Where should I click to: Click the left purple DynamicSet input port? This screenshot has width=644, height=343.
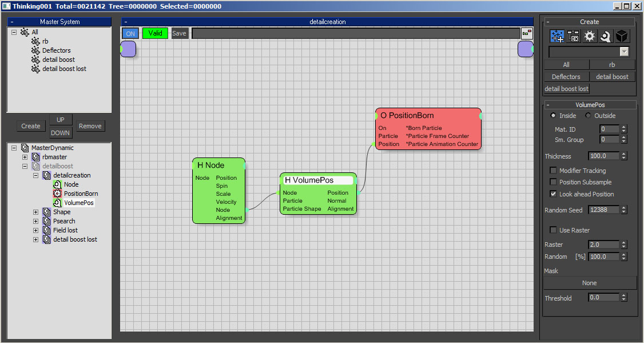point(129,49)
